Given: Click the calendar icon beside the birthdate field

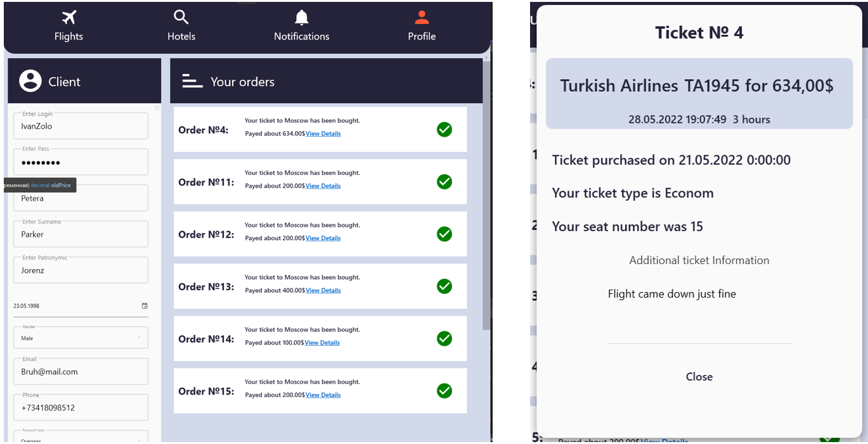Looking at the screenshot, I should 145,305.
